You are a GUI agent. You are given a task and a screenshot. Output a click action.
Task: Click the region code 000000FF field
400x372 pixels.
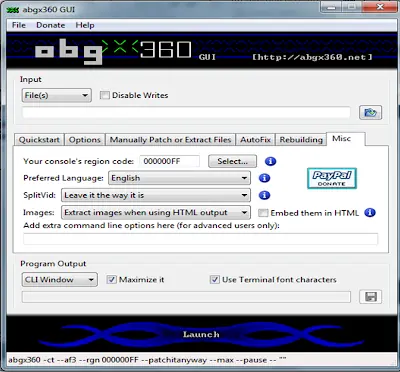(170, 161)
